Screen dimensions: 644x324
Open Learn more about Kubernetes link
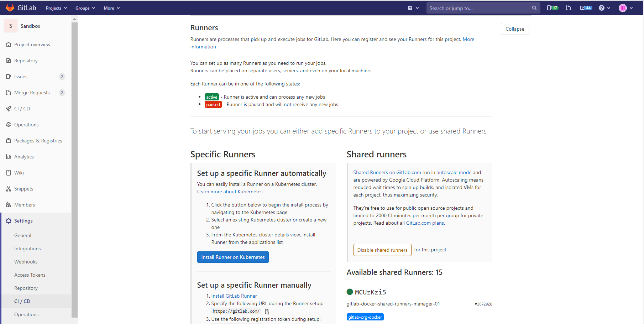point(230,192)
